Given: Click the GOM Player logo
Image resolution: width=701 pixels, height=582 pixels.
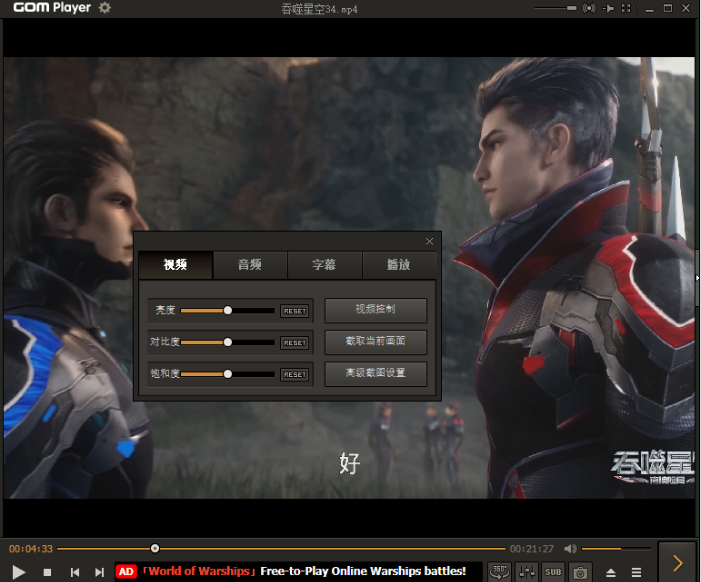Looking at the screenshot, I should click(x=52, y=8).
